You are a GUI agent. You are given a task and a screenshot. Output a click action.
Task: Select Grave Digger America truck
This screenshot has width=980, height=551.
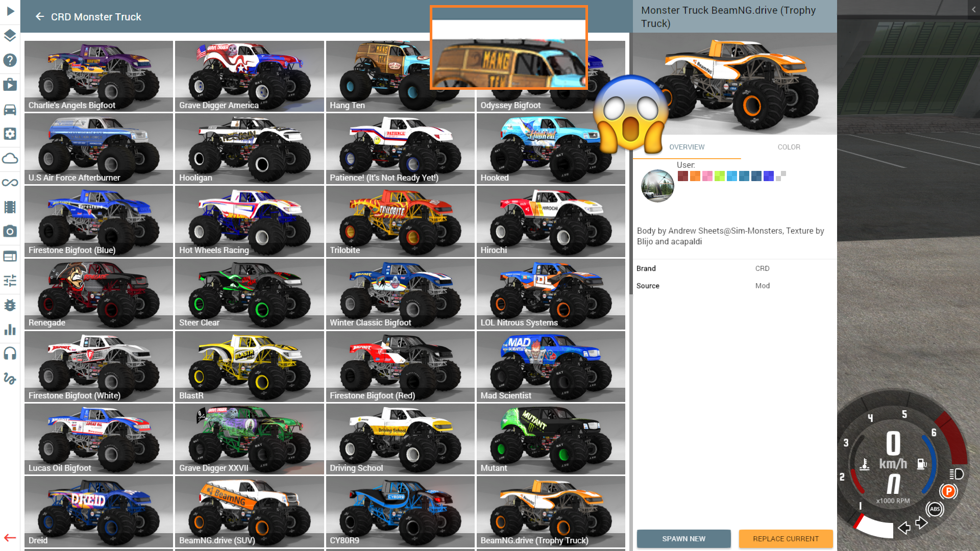point(250,76)
